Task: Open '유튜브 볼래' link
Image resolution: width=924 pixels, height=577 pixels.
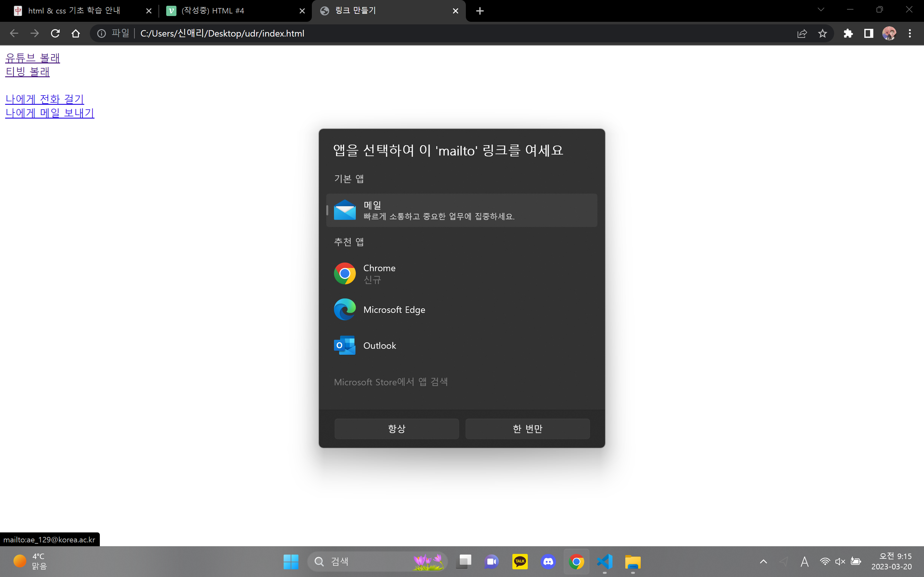Action: tap(32, 58)
